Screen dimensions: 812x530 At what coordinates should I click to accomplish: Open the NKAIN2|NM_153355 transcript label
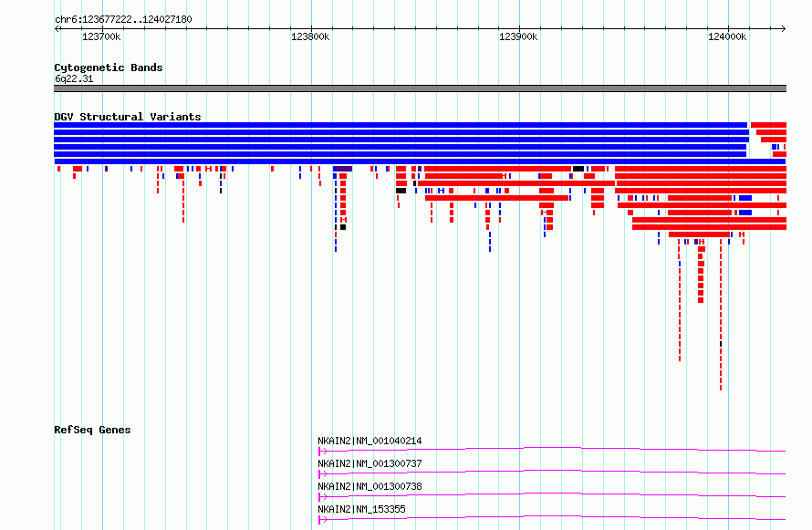[361, 509]
